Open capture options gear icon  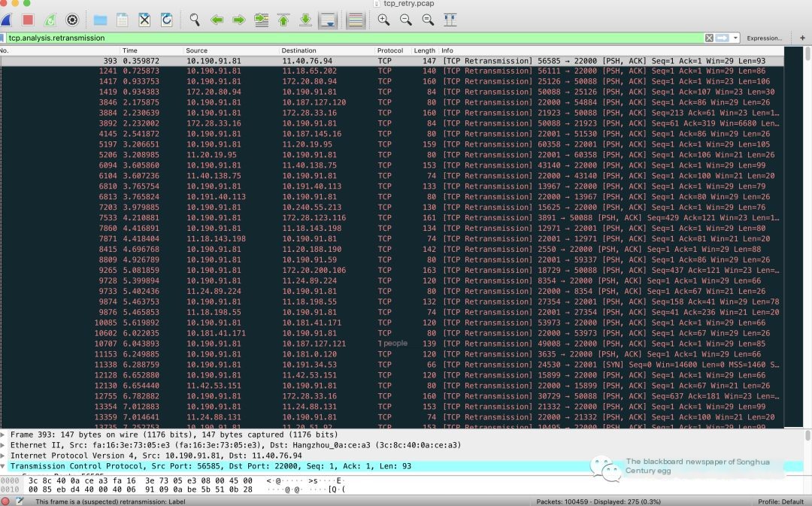(x=72, y=20)
